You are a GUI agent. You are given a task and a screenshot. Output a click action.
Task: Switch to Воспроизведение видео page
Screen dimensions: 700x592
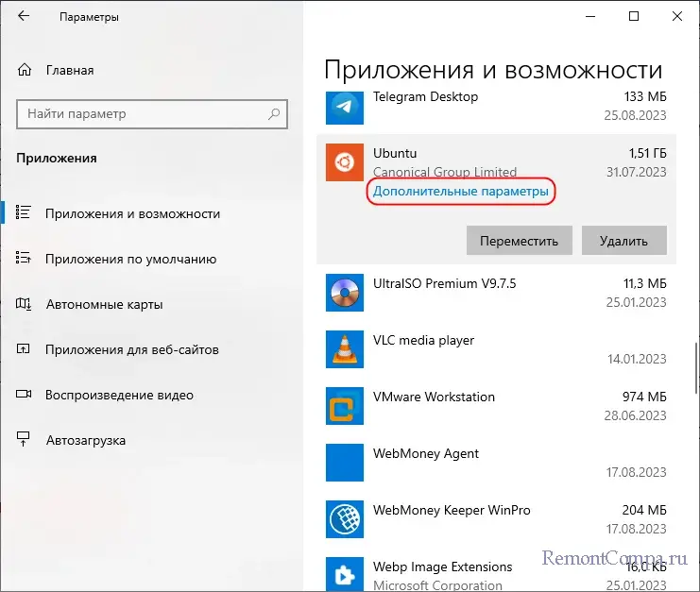(x=119, y=395)
